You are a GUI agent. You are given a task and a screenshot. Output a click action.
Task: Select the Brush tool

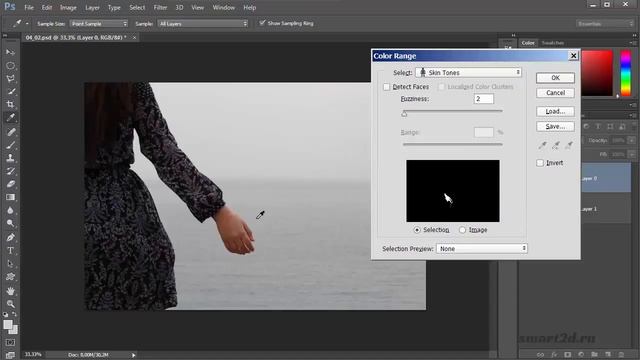[x=11, y=145]
